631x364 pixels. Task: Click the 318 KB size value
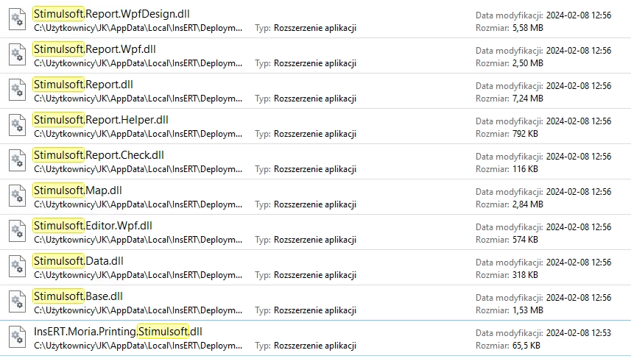tap(525, 276)
